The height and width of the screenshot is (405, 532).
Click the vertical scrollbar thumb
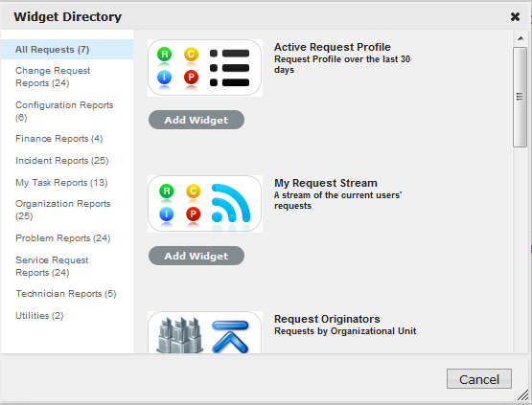[x=520, y=97]
